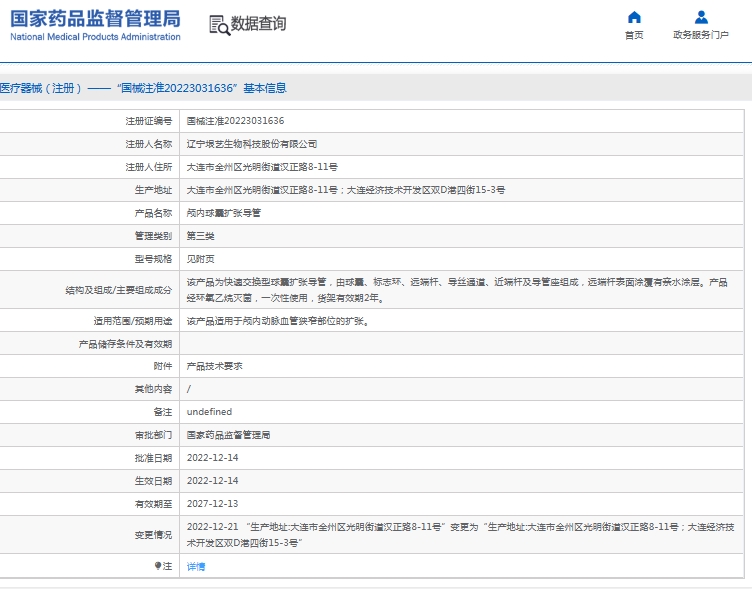Image resolution: width=752 pixels, height=589 pixels.
Task: Select 'undefined' in 备注 row
Action: (209, 412)
